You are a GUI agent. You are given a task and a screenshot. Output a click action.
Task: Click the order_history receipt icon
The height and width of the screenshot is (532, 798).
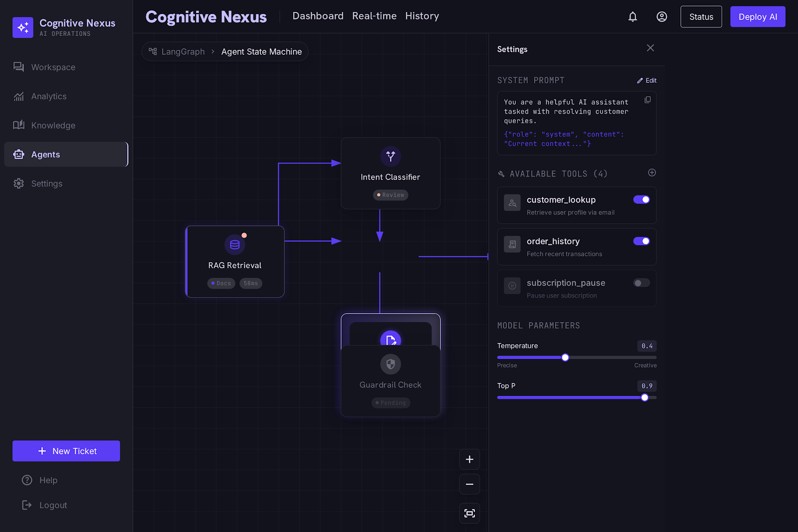(512, 244)
